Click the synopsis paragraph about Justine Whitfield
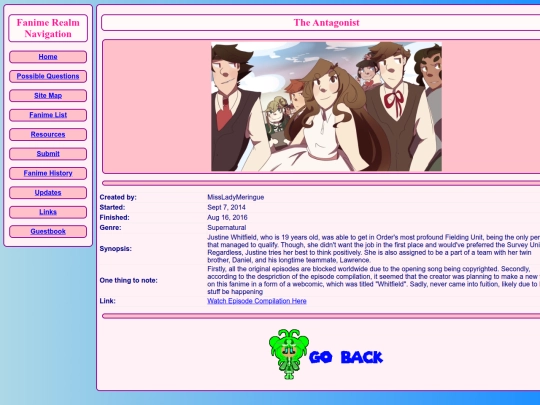This screenshot has height=405, width=540. (x=373, y=249)
